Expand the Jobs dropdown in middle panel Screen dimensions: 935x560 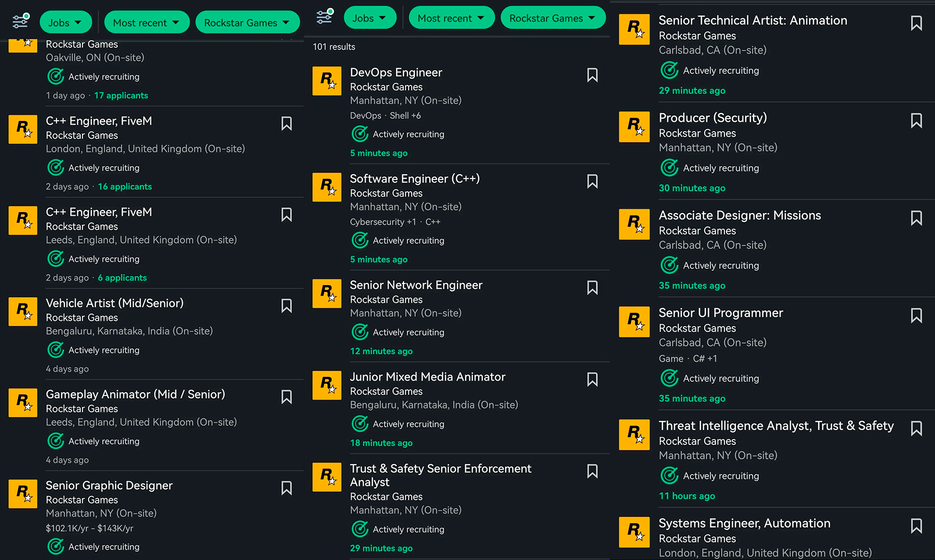click(370, 18)
